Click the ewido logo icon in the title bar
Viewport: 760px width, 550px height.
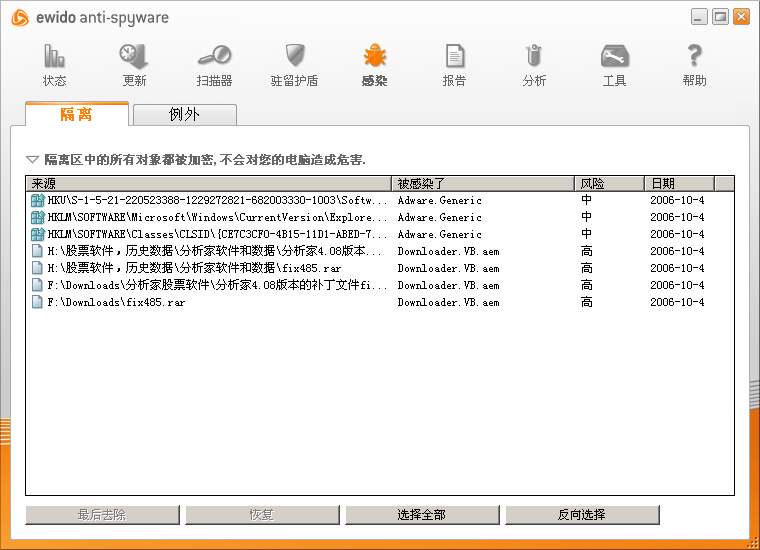[x=20, y=18]
